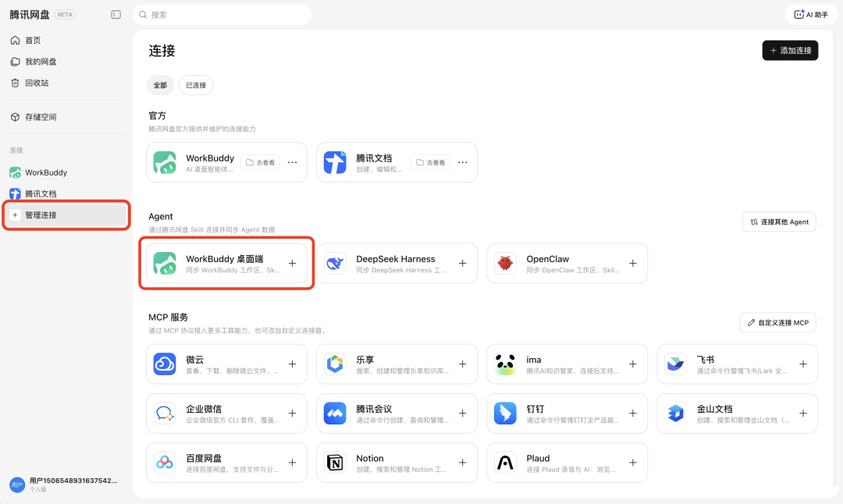Click the Notion logo icon

(335, 463)
